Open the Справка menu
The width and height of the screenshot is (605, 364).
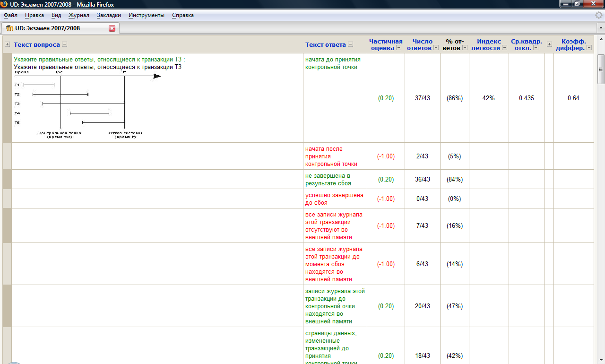point(183,15)
